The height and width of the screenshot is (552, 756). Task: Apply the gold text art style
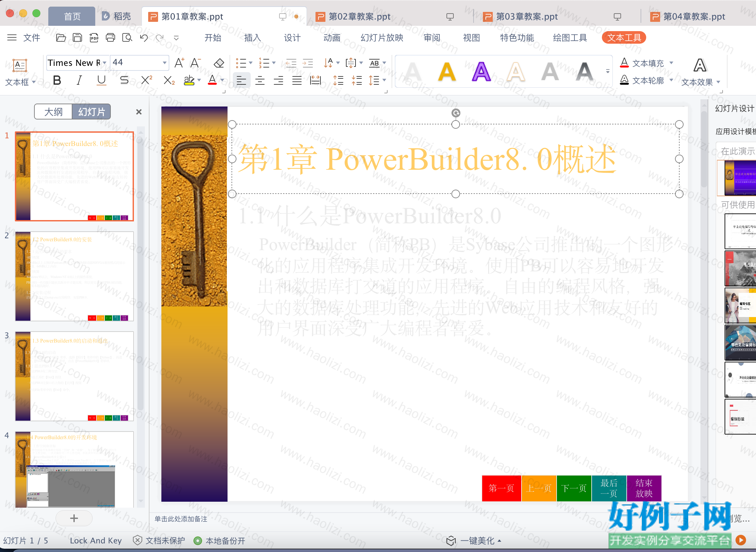pos(447,71)
